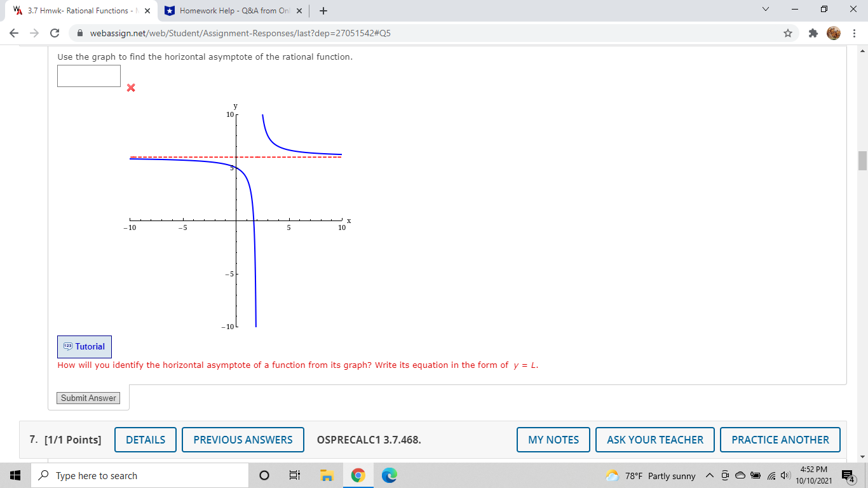The image size is (868, 488).
Task: Open OneDrive from the system tray
Action: pos(739,475)
